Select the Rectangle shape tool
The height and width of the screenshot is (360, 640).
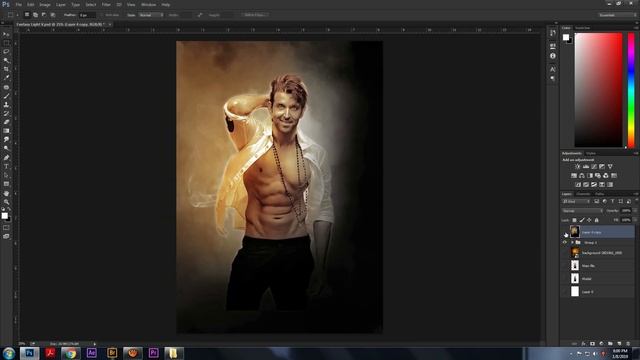pos(6,184)
